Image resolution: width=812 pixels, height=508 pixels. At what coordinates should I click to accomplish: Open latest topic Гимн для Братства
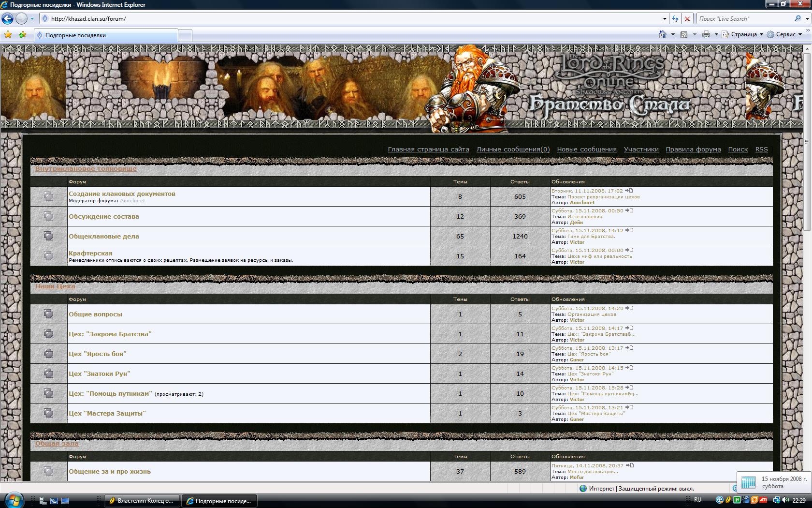(591, 237)
